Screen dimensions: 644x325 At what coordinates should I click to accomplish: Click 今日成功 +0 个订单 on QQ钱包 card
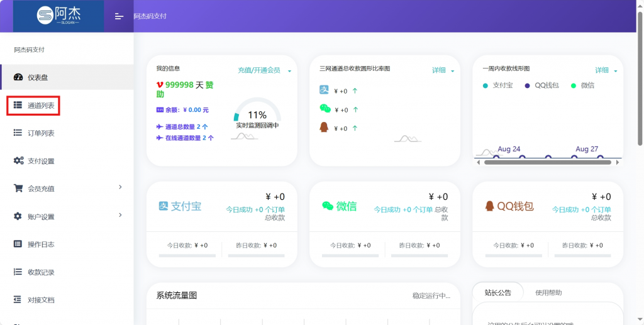tap(581, 210)
